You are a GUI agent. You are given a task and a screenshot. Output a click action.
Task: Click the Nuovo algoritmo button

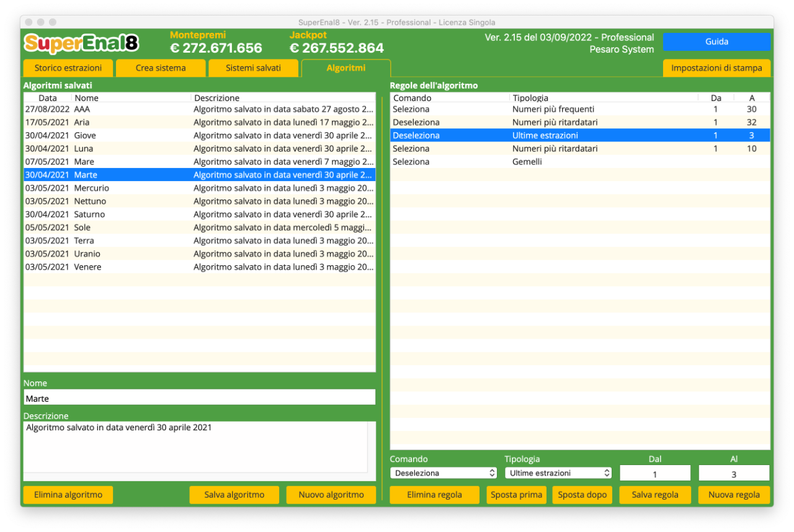331,495
